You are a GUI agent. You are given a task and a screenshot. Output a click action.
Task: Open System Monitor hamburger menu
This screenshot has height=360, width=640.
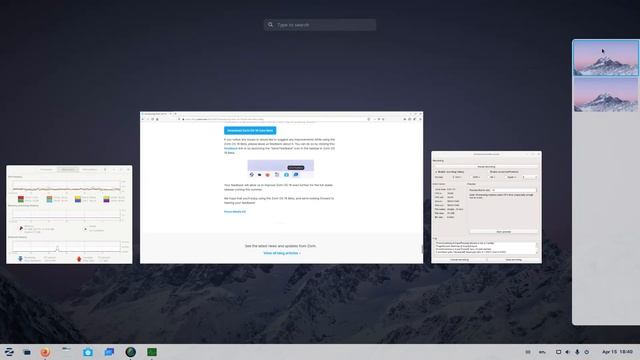(x=105, y=169)
